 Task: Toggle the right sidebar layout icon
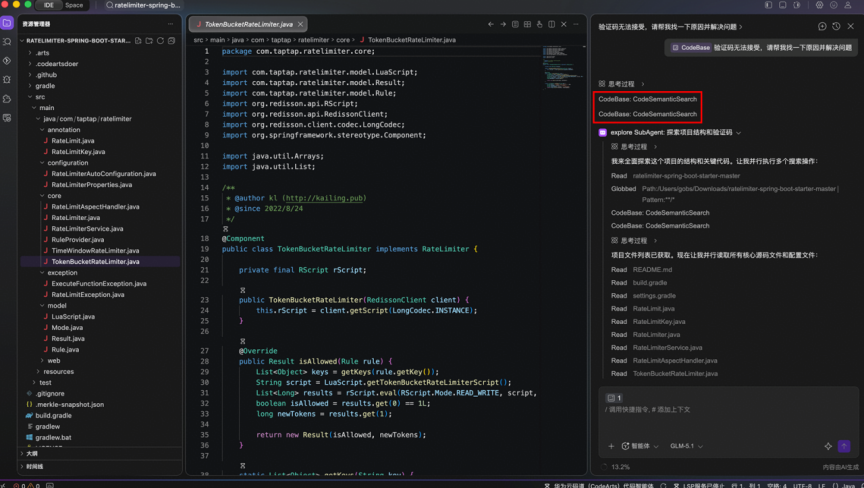[797, 5]
